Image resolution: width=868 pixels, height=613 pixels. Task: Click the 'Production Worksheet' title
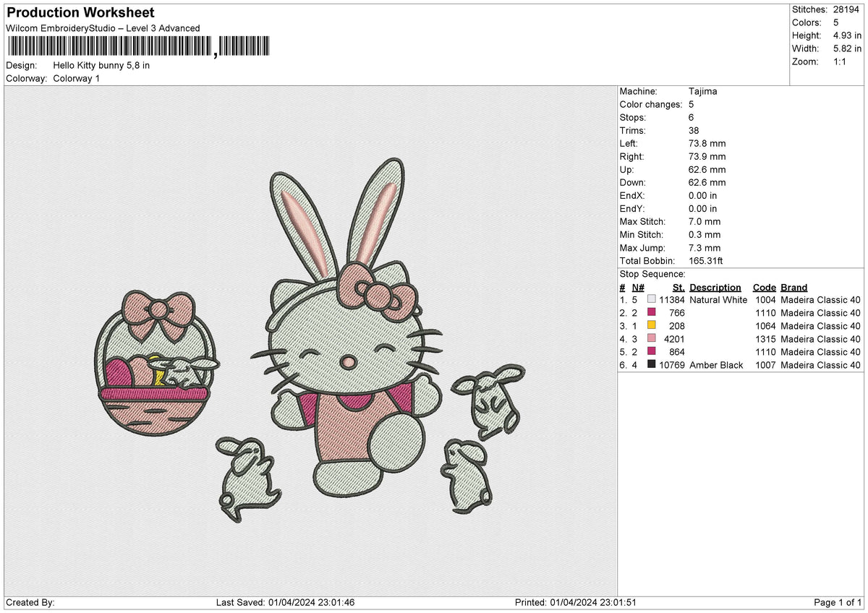click(x=80, y=12)
